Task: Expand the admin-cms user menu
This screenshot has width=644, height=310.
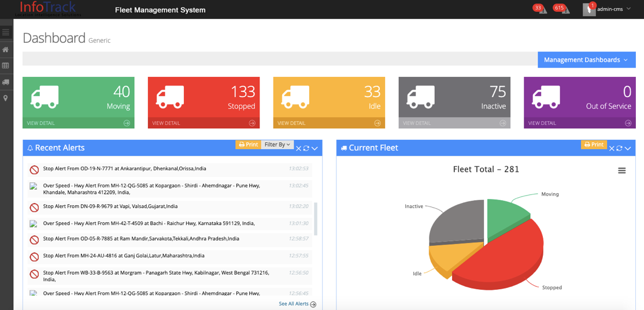Action: [x=613, y=9]
